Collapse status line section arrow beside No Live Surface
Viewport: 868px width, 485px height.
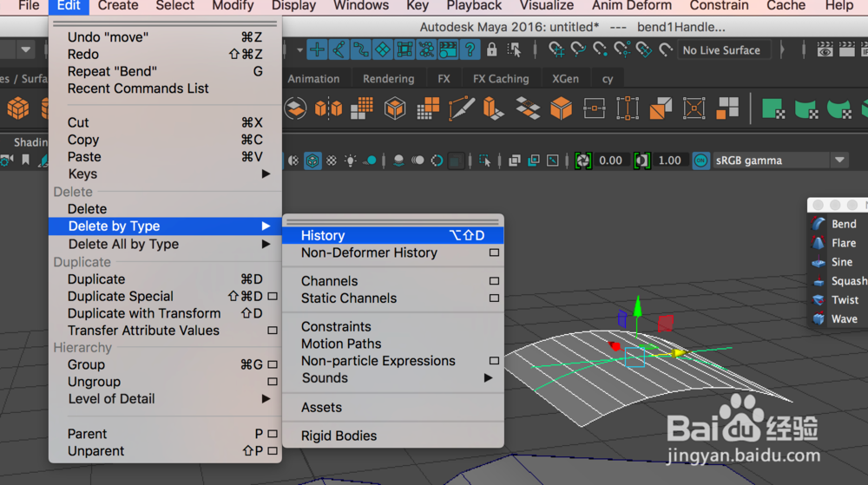(782, 49)
